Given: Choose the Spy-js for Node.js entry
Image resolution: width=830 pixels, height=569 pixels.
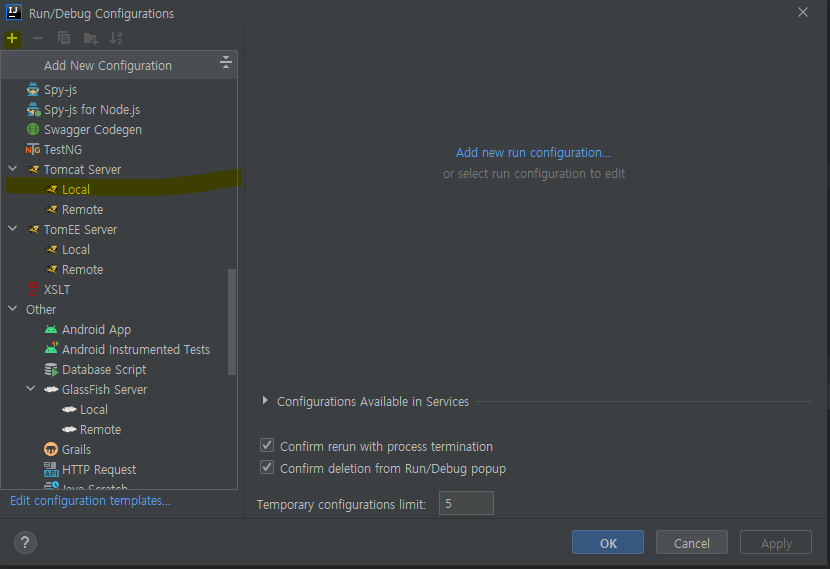Looking at the screenshot, I should 92,110.
